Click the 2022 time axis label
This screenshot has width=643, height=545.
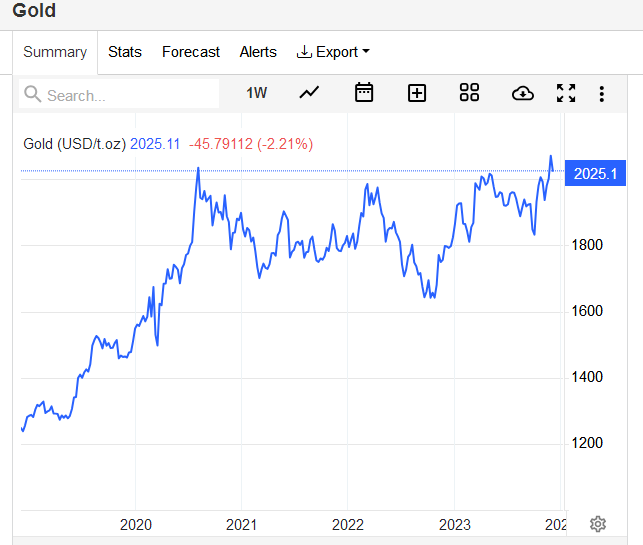(x=348, y=524)
